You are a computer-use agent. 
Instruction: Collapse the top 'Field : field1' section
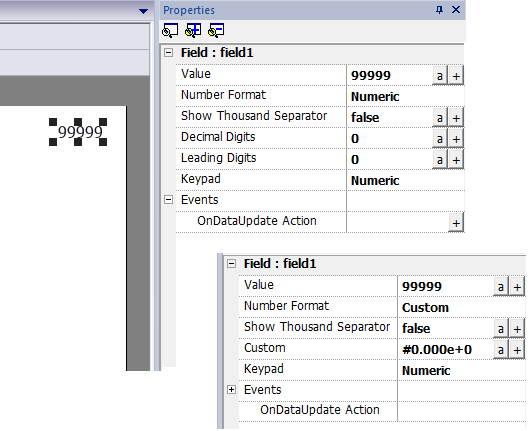pos(168,53)
